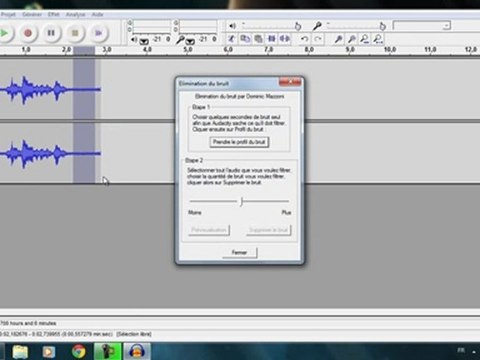Click the Fit Selection zoom icon
This screenshot has width=480, height=360.
365,39
